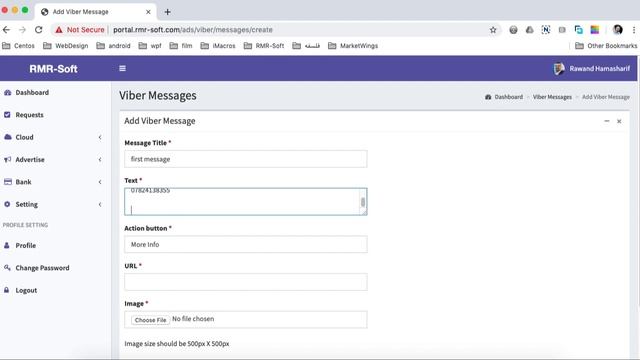The width and height of the screenshot is (640, 360).
Task: Open the colorful grid extension icon
Action: 595,30
